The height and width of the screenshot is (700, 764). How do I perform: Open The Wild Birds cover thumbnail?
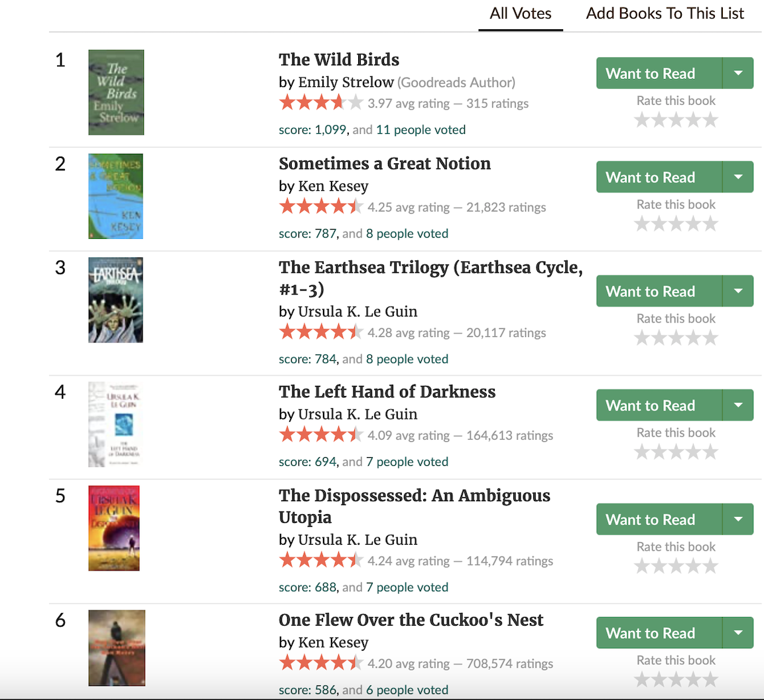point(116,92)
